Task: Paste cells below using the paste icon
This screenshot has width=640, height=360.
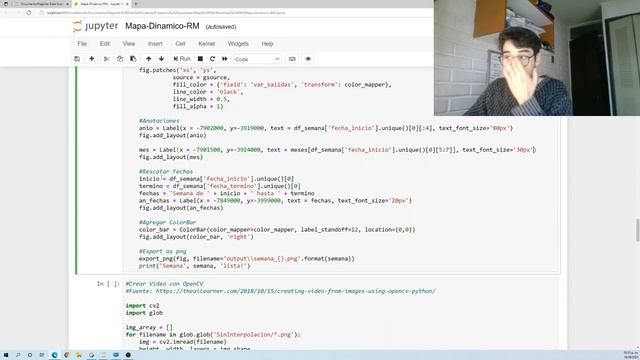Action: tap(133, 59)
